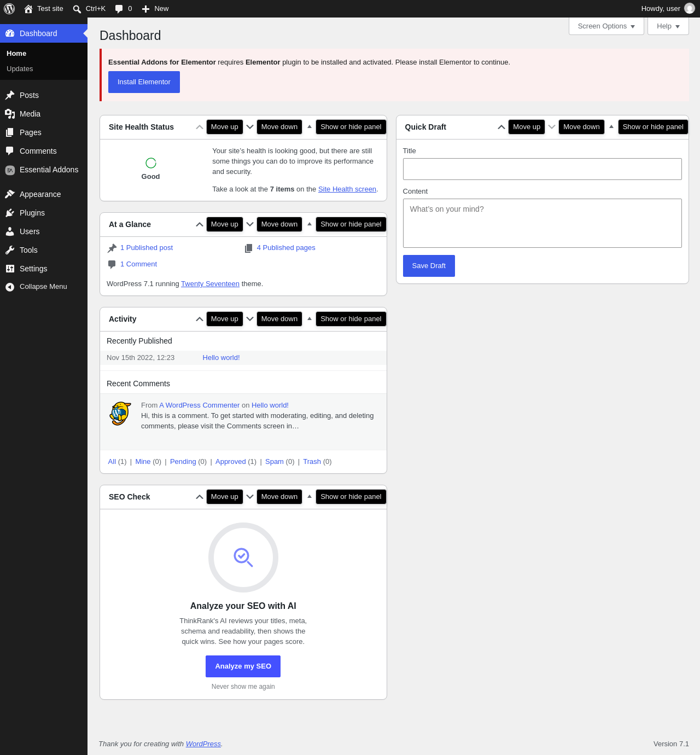
Task: Click the WordPress Commenter avatar image
Action: coord(120,414)
